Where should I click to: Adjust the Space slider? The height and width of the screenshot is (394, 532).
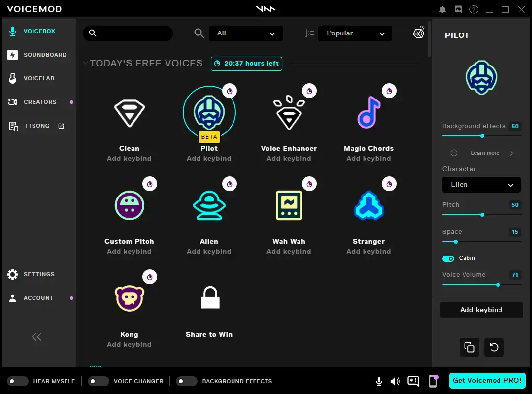point(482,242)
